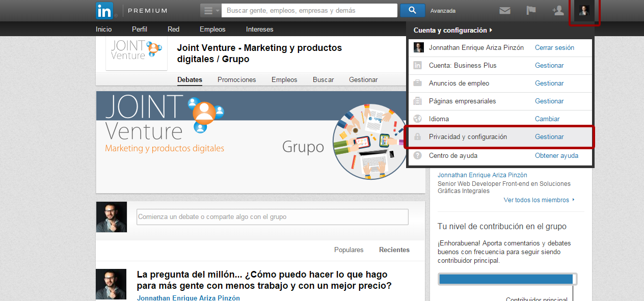Click Centro de ayuda text
Screen dimensions: 644x301
point(453,155)
